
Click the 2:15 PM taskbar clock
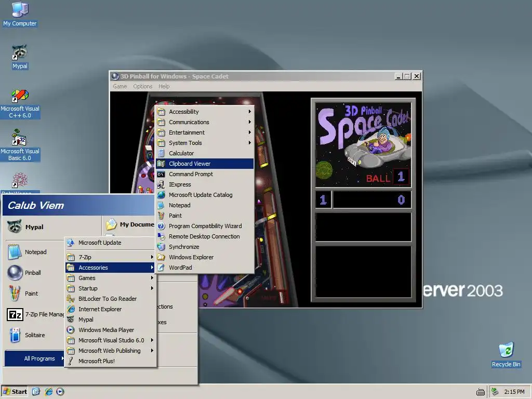pyautogui.click(x=514, y=392)
